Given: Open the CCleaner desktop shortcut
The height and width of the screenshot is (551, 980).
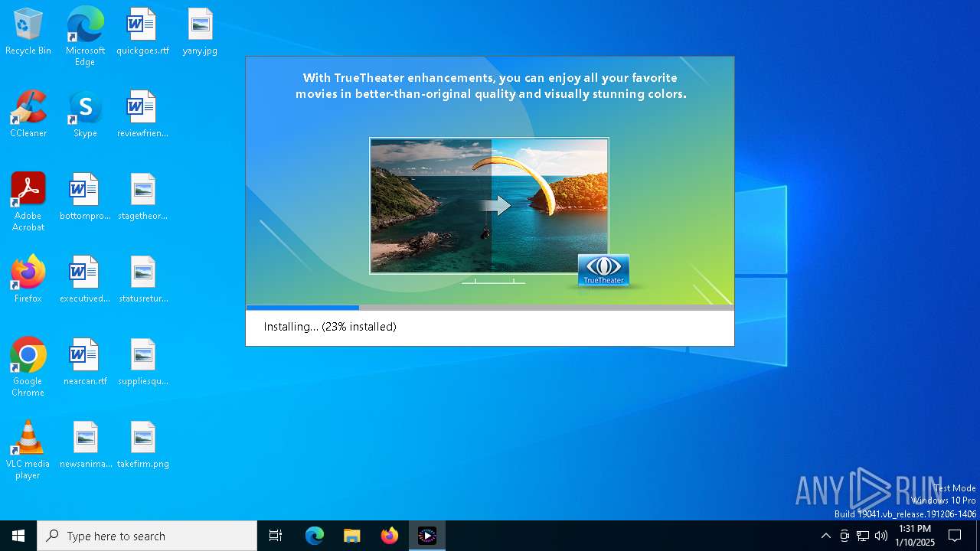Looking at the screenshot, I should point(28,115).
